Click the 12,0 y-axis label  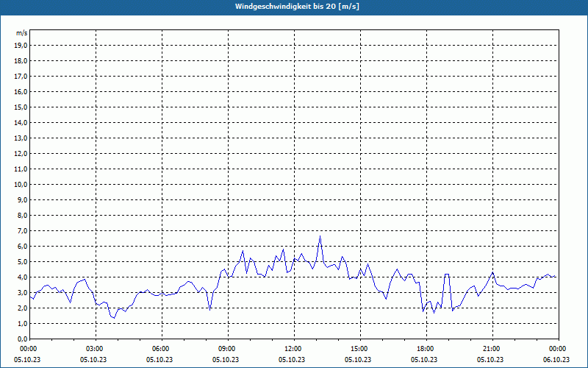tap(21, 154)
